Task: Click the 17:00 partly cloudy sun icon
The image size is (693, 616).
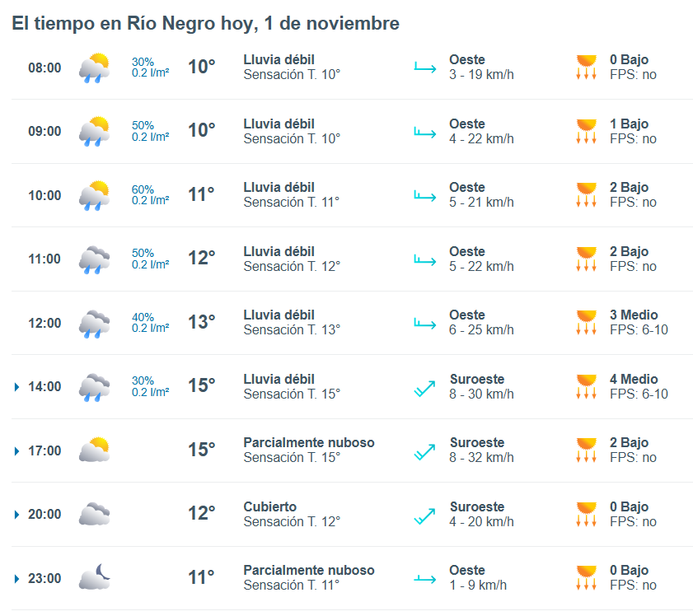Action: pos(94,450)
